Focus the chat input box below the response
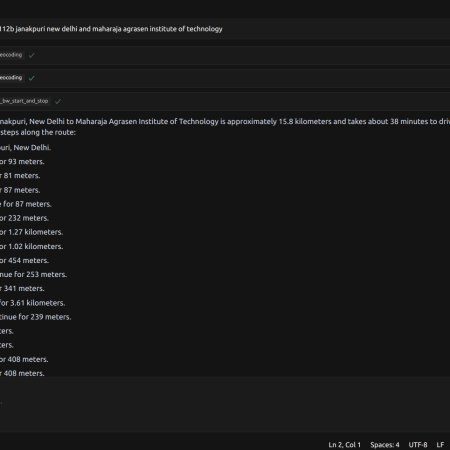Image resolution: width=450 pixels, height=450 pixels. [225, 404]
